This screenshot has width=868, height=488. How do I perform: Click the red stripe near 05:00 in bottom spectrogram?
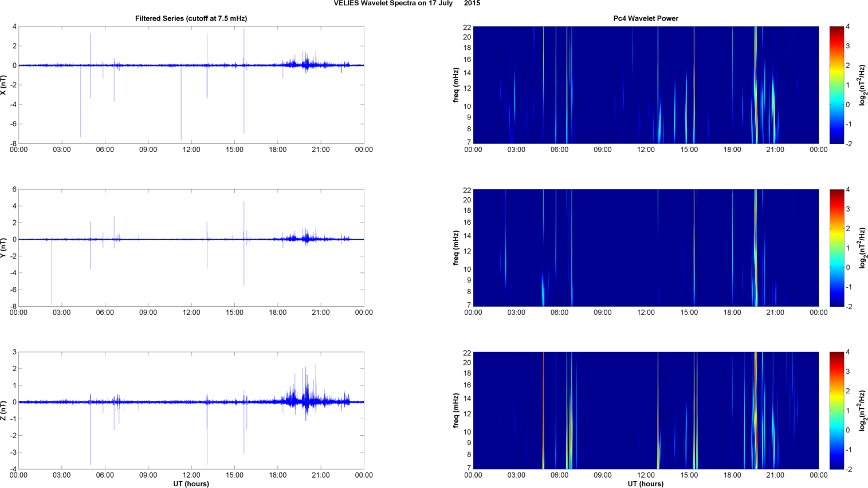[543, 411]
